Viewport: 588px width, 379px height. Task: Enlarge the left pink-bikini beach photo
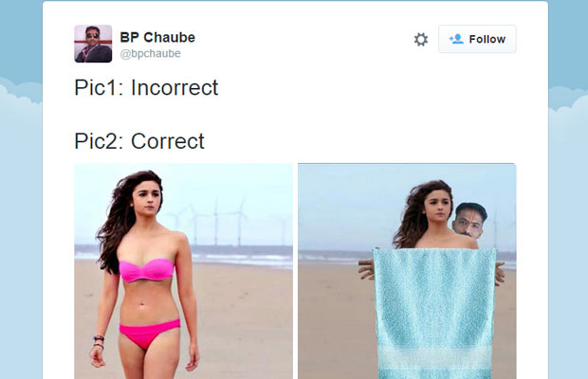[x=183, y=271]
